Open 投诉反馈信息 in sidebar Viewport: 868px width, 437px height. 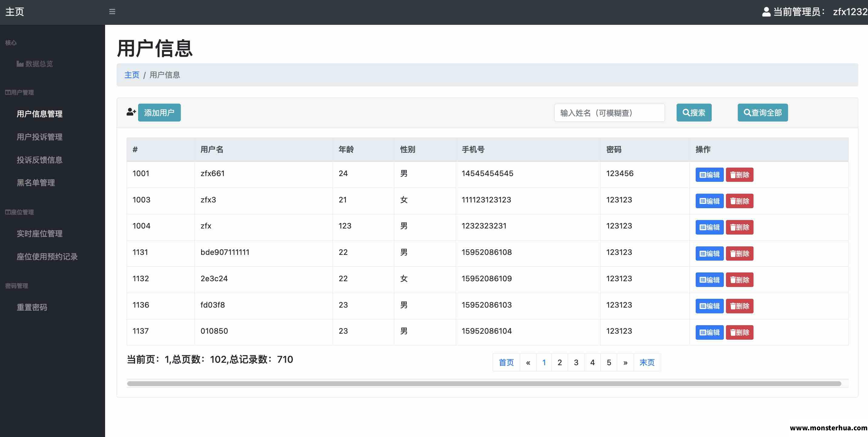click(x=39, y=160)
